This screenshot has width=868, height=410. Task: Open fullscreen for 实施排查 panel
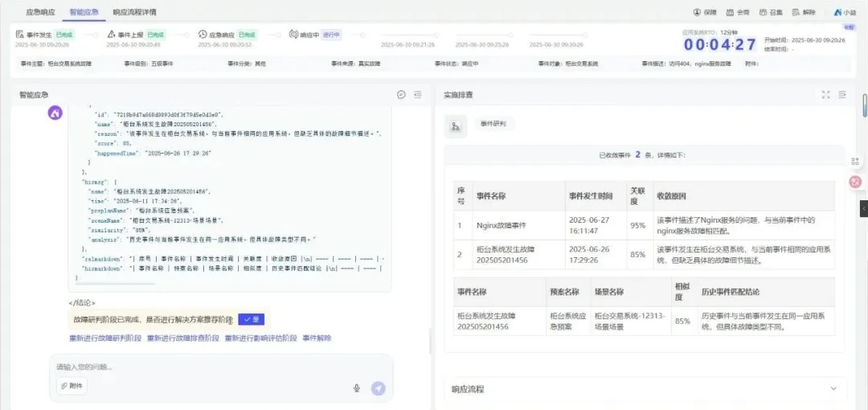825,95
